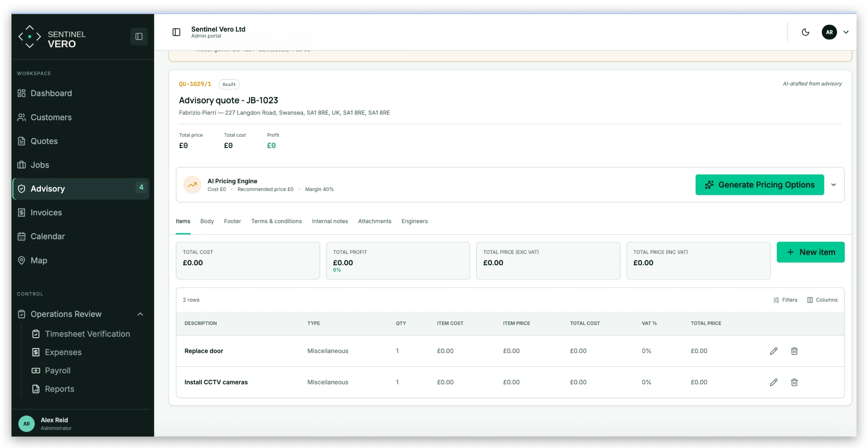Select Advisory in the sidebar

click(81, 189)
